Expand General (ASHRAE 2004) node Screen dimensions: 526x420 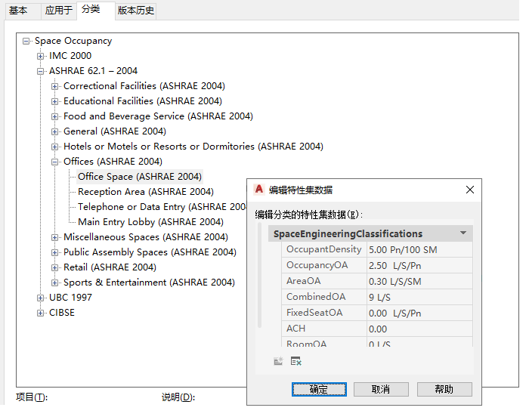click(x=54, y=131)
